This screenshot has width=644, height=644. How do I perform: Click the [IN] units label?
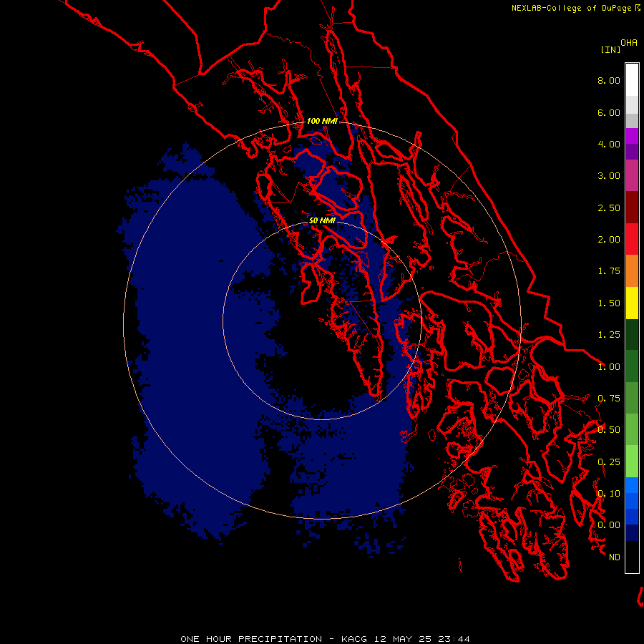coord(610,49)
